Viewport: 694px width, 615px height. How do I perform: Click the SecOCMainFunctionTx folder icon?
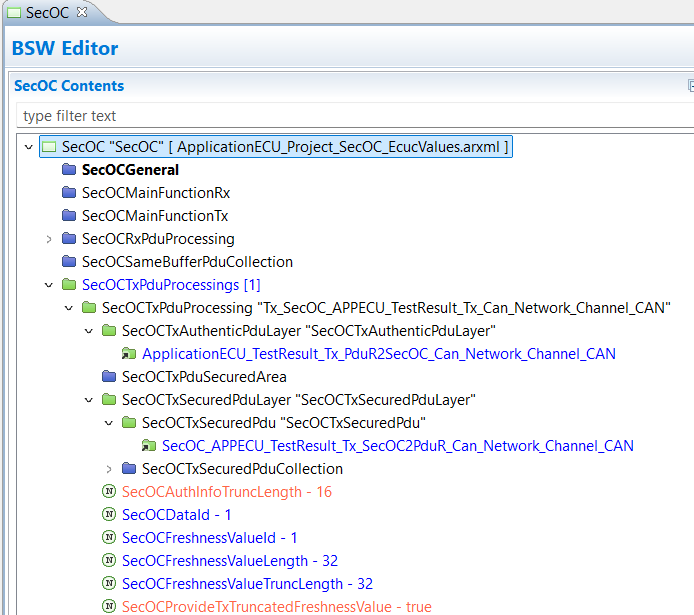[69, 215]
